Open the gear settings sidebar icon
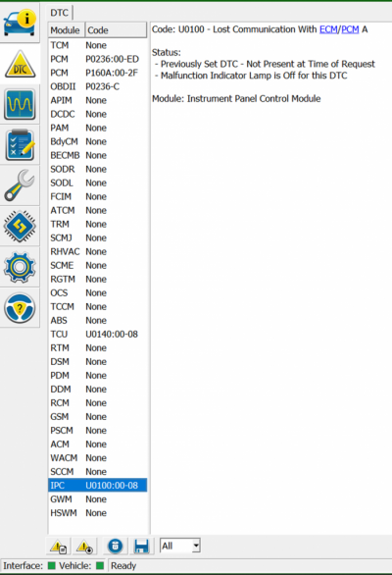 coord(20,267)
